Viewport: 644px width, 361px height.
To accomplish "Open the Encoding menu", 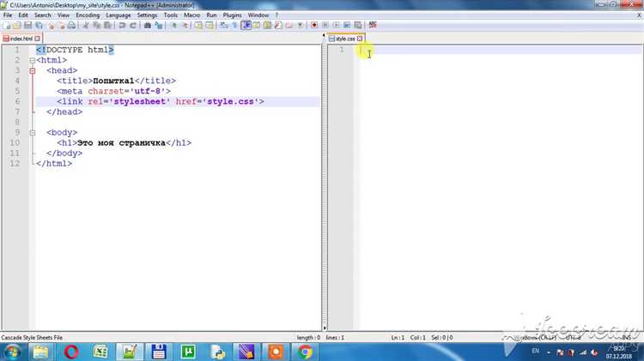I will [87, 15].
